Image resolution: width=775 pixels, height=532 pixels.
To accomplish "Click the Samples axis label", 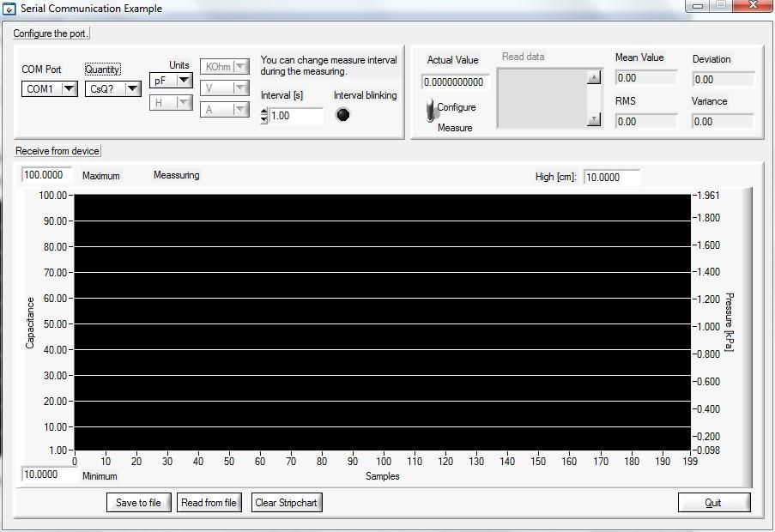I will click(x=382, y=476).
